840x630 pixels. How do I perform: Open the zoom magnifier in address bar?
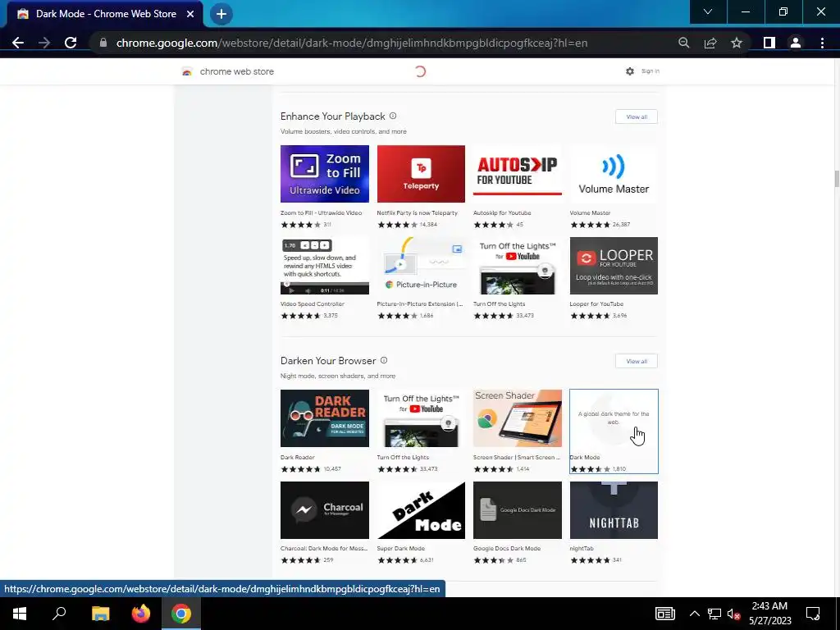click(683, 43)
